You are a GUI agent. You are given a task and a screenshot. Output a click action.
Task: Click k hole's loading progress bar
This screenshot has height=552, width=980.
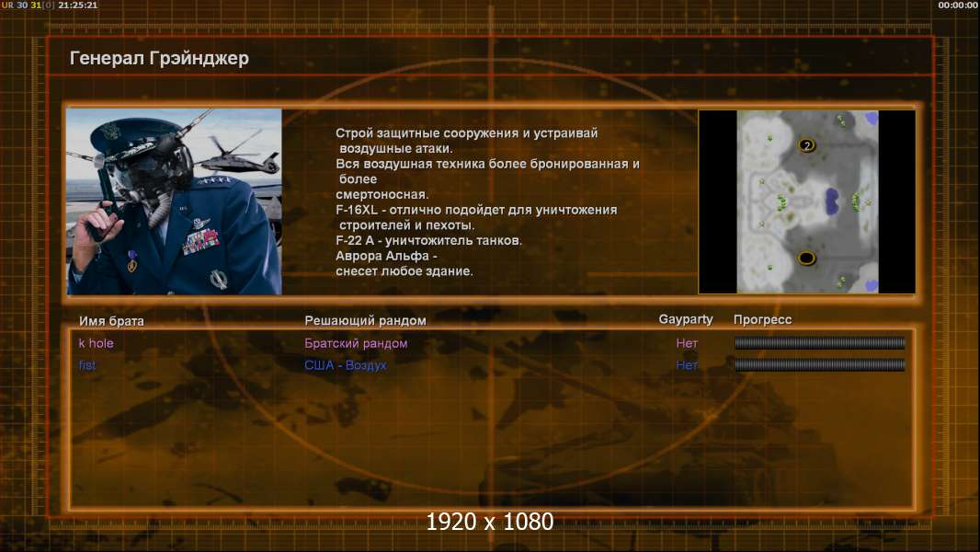pyautogui.click(x=819, y=342)
